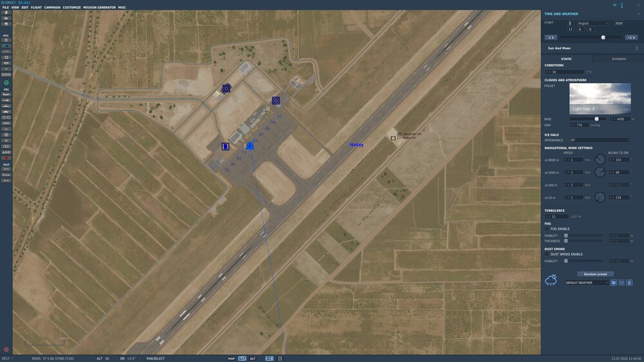Click the Random preset button
Viewport: 644px width, 362px height.
595,274
